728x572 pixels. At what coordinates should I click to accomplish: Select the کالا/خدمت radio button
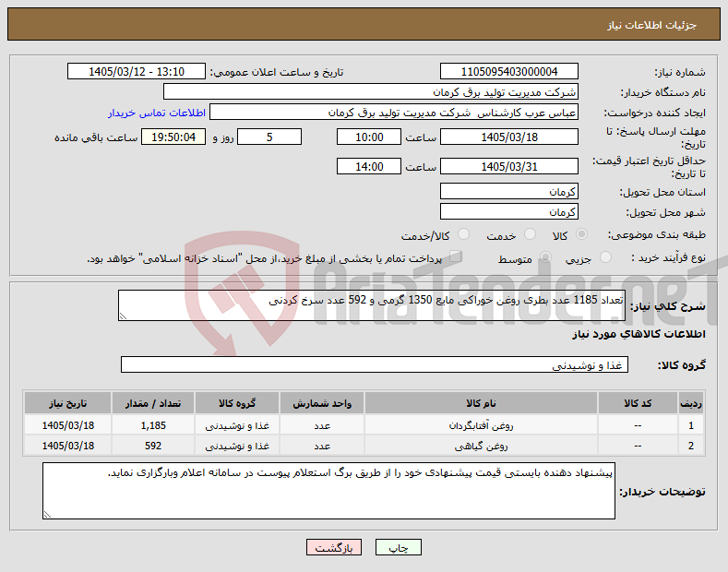click(463, 234)
